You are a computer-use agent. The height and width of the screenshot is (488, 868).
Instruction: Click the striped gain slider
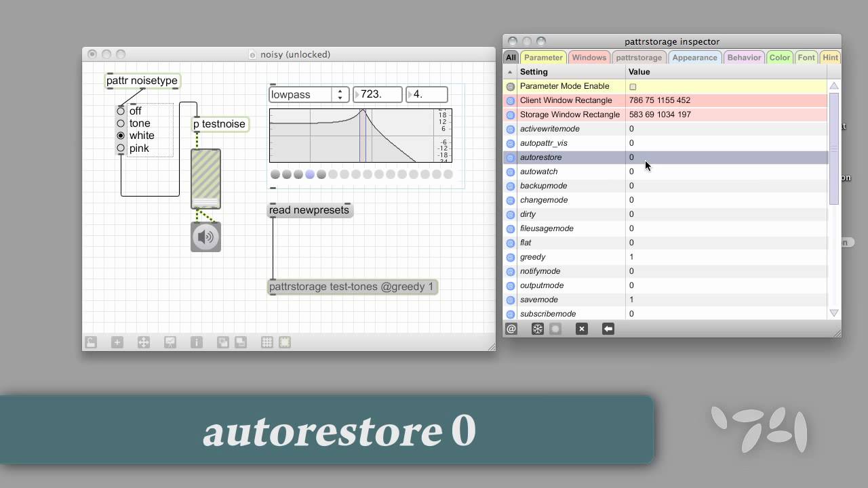[x=205, y=179]
